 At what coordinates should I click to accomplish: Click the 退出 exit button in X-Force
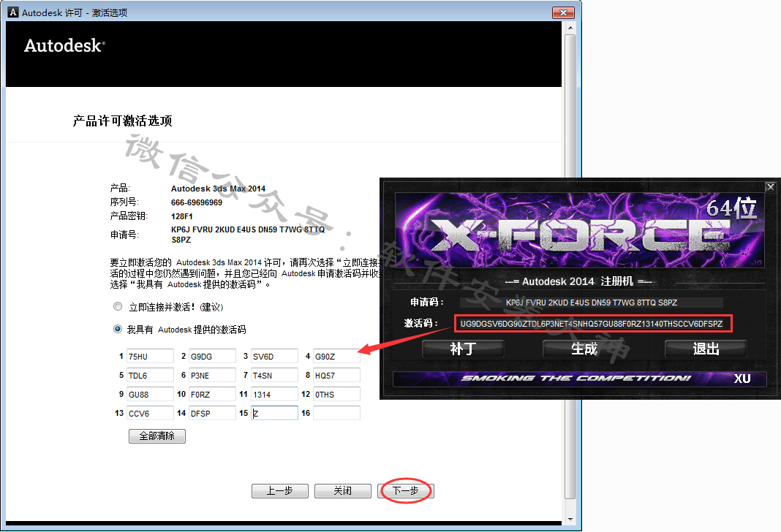(x=706, y=349)
